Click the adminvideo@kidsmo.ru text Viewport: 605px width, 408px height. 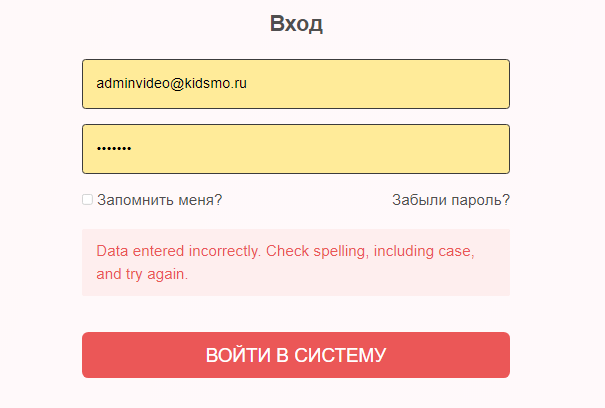[171, 83]
